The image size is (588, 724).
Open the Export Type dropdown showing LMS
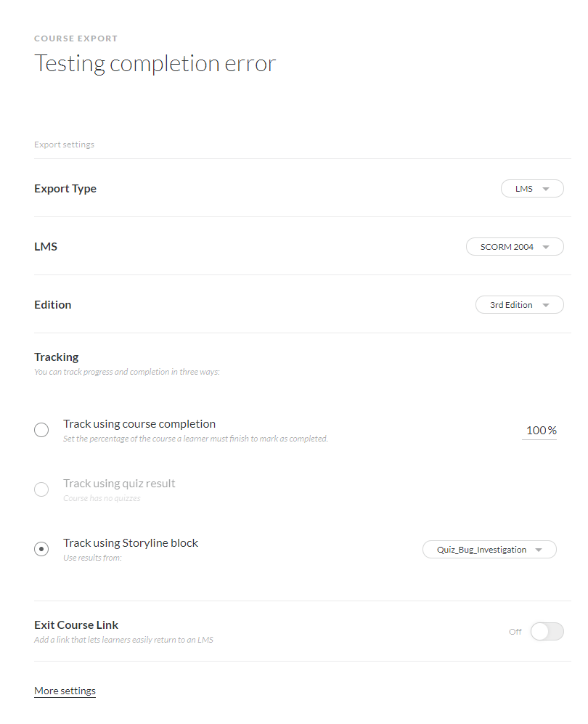tap(531, 189)
